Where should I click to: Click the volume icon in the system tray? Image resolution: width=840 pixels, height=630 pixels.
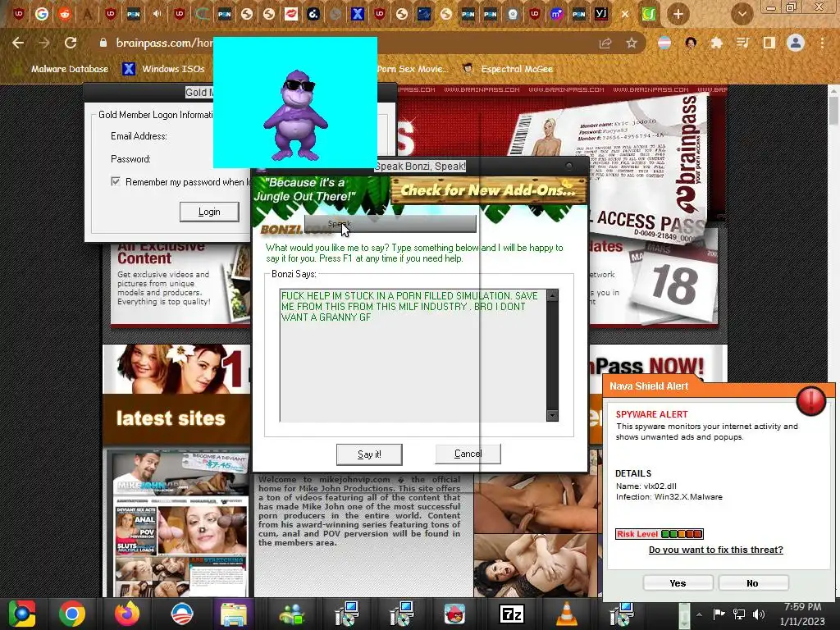759,614
